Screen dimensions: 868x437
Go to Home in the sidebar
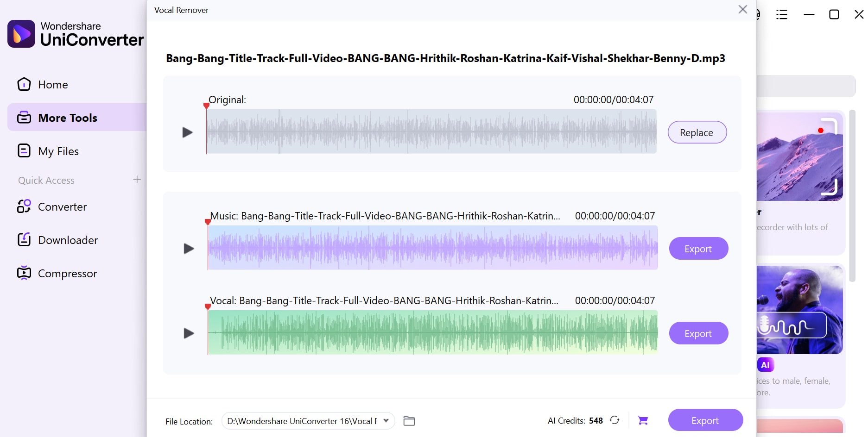(x=77, y=85)
